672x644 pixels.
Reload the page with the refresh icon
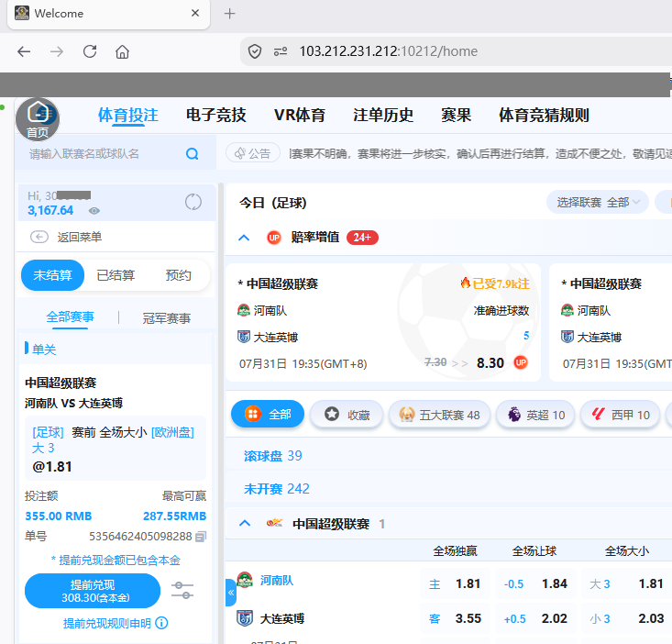[90, 51]
